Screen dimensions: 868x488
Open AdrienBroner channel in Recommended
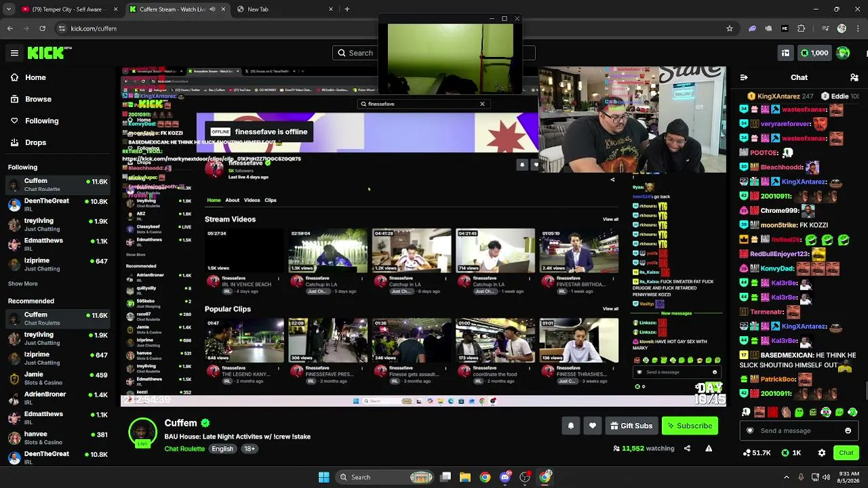click(58, 398)
